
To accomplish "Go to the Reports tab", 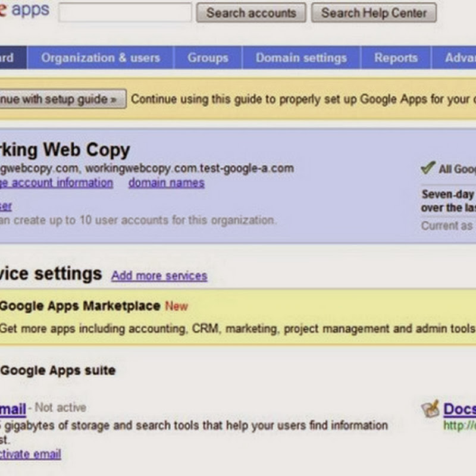I will (396, 58).
